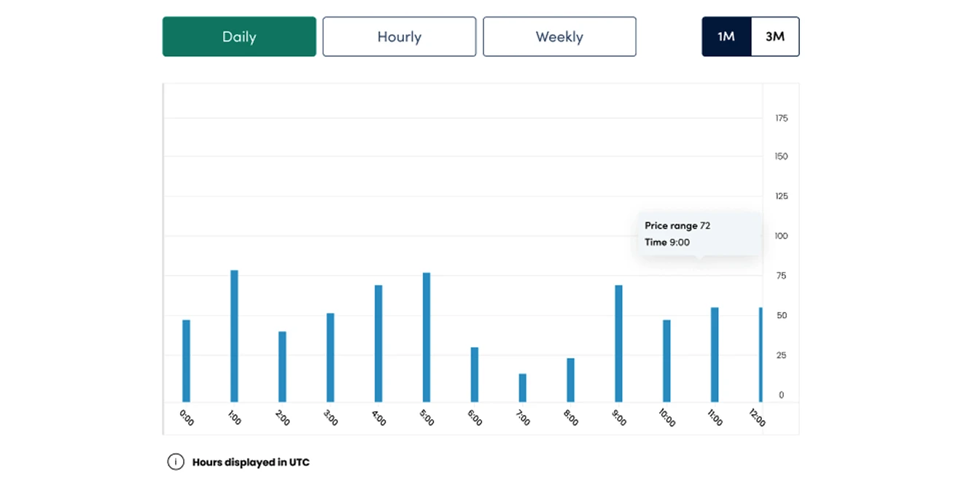Click the 11:00 bar in chart
Image resolution: width=980 pixels, height=490 pixels.
coord(715,355)
